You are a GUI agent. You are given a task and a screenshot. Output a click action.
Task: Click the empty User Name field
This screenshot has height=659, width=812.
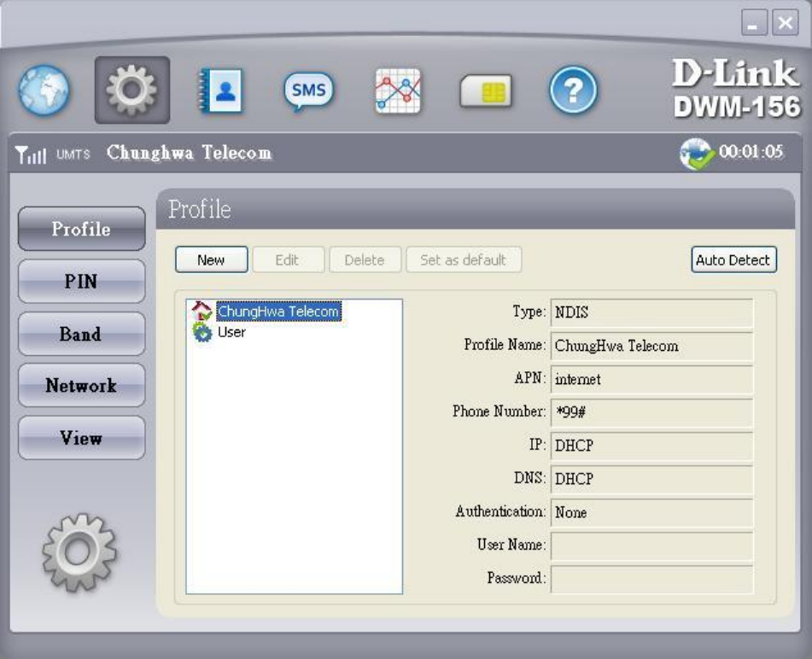coord(652,545)
